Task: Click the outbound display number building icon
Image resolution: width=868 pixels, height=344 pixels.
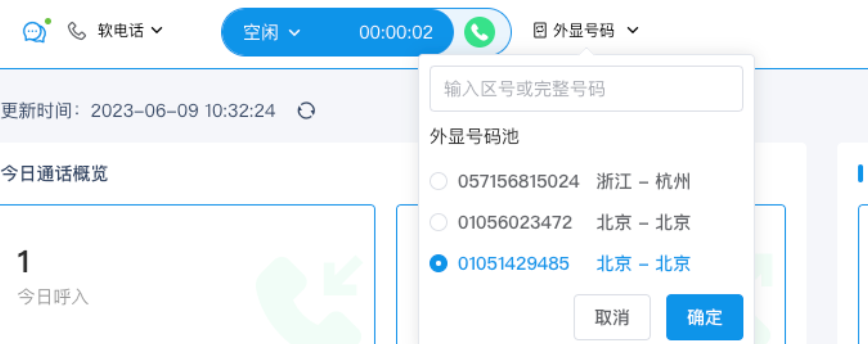Action: (x=540, y=30)
